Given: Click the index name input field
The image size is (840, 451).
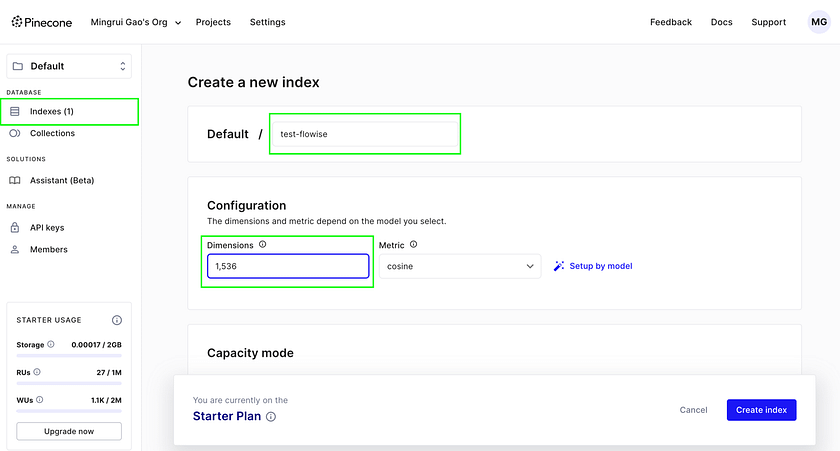Looking at the screenshot, I should [x=365, y=134].
